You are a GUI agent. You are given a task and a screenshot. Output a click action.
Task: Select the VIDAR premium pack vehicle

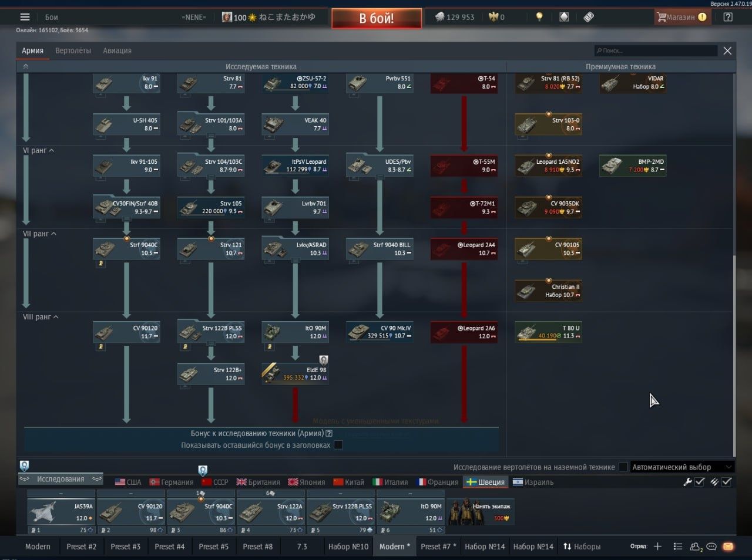pyautogui.click(x=633, y=83)
